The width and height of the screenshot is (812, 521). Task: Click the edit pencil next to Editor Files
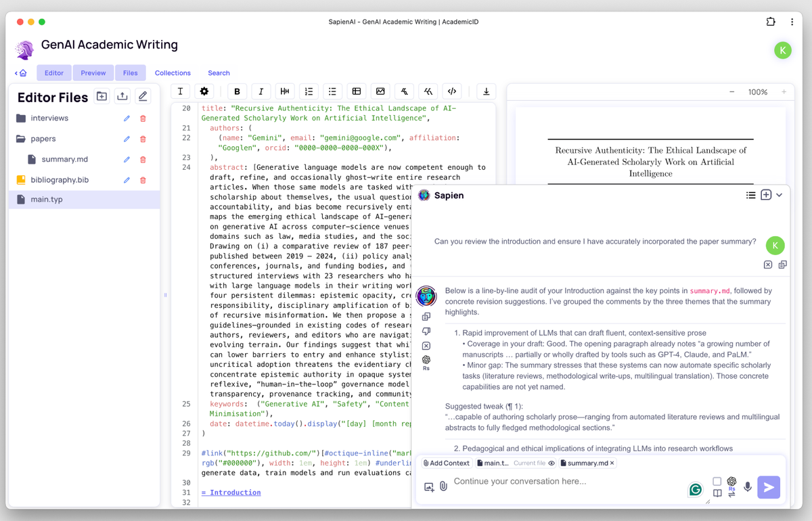click(143, 97)
